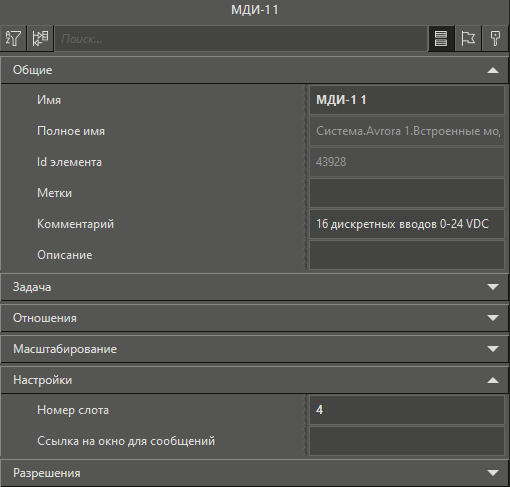Activate the list view icon

441,38
